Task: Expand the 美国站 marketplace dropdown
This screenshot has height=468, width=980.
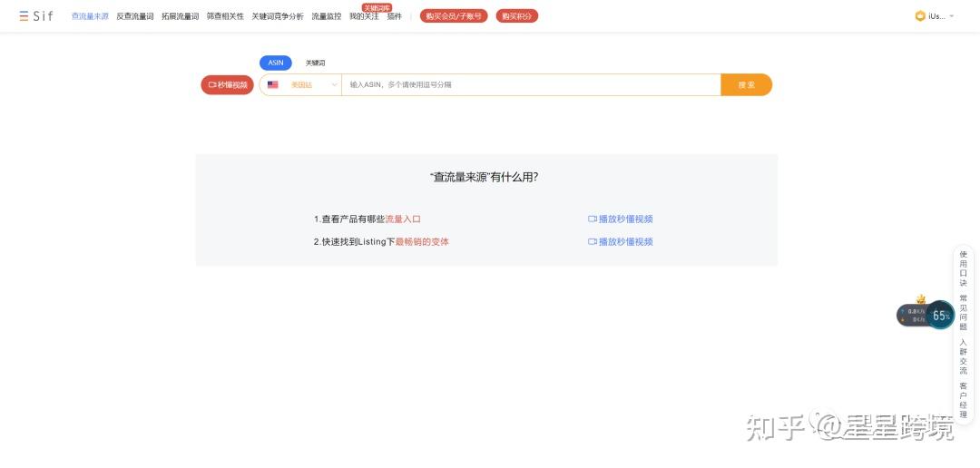Action: pos(300,85)
